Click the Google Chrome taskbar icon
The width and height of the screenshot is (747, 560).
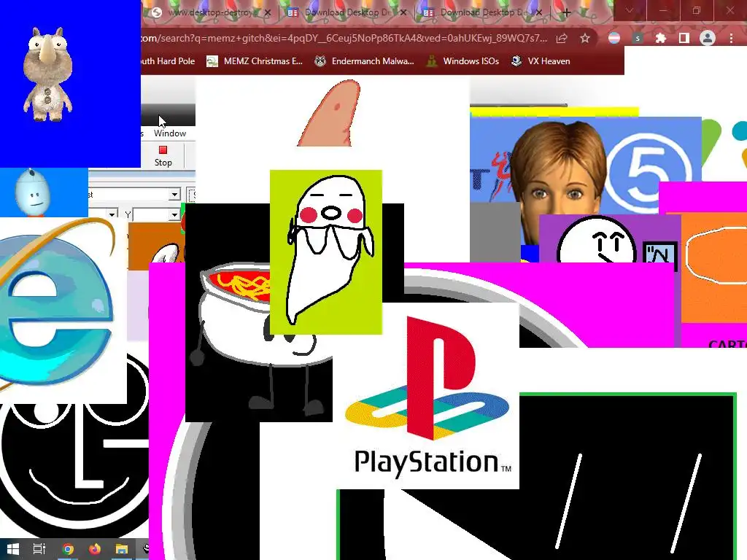[x=68, y=549]
